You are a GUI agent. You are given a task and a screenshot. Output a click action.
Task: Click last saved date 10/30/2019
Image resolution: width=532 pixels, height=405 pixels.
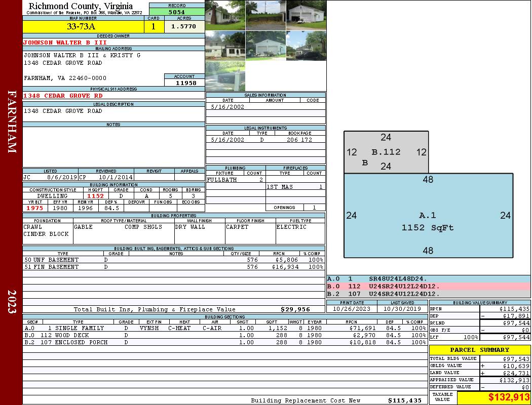[402, 309]
